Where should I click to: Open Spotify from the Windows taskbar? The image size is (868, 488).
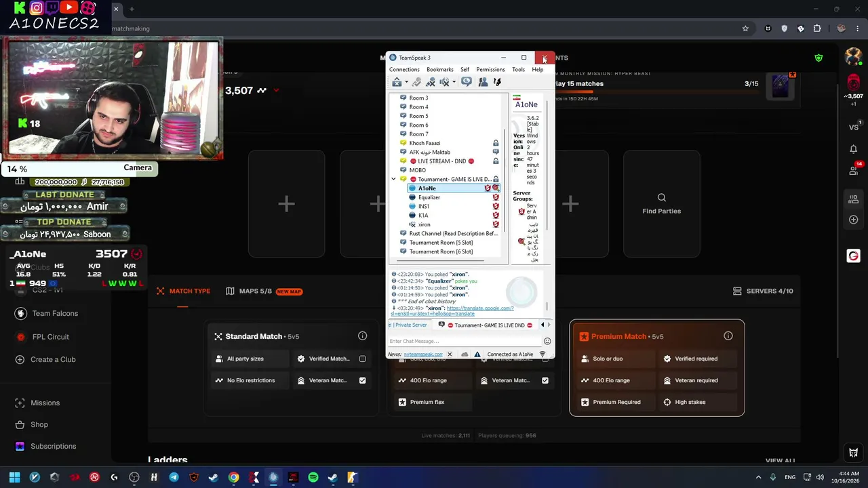[x=313, y=477]
